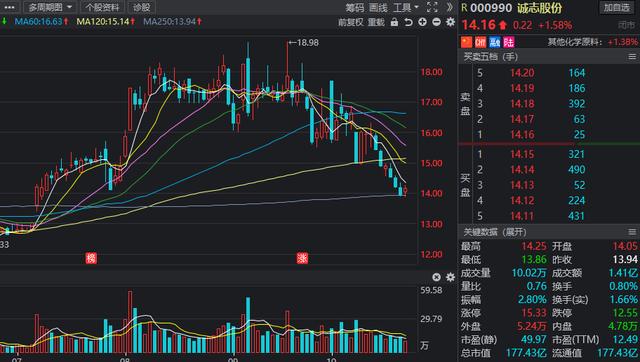Click the 最高 value 14.25
This screenshot has height=362, width=640.
pos(534,246)
